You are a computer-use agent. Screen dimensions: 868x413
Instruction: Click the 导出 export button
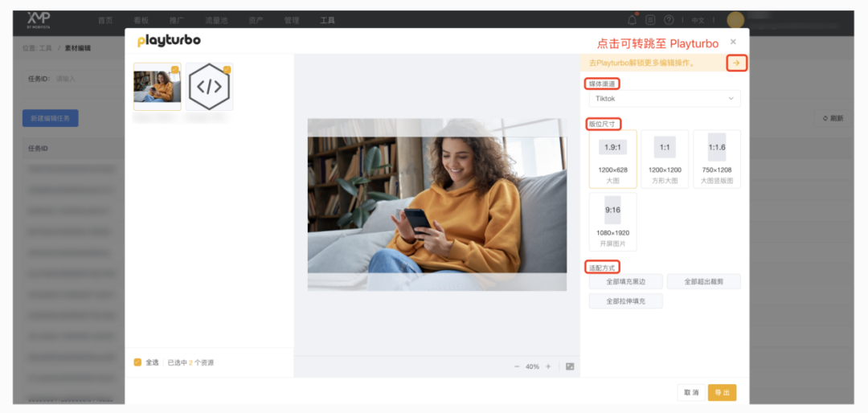[x=722, y=393]
